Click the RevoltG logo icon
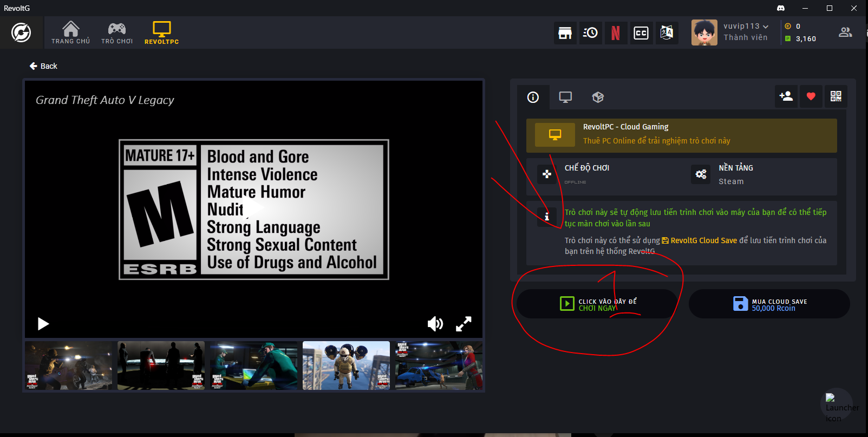The width and height of the screenshot is (868, 437). click(21, 32)
